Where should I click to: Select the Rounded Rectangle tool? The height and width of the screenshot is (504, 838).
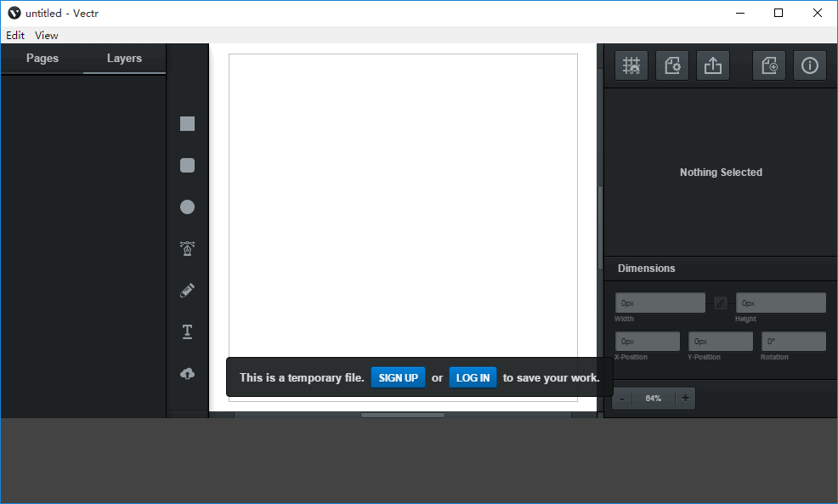(x=187, y=165)
